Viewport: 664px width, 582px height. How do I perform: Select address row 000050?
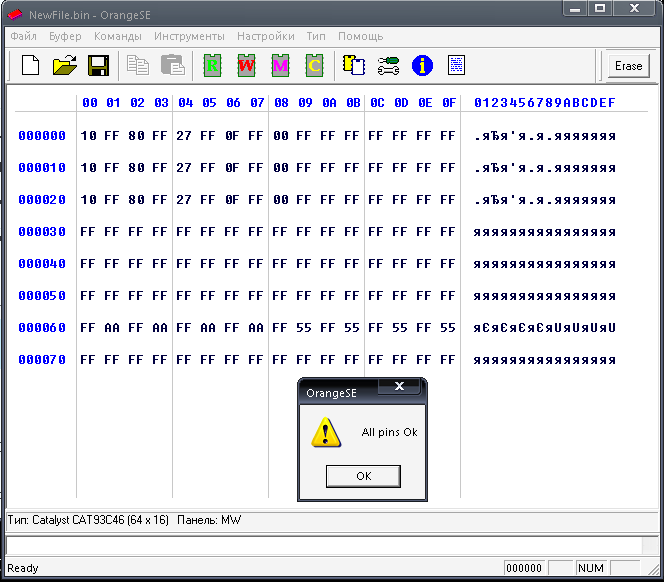pyautogui.click(x=42, y=296)
